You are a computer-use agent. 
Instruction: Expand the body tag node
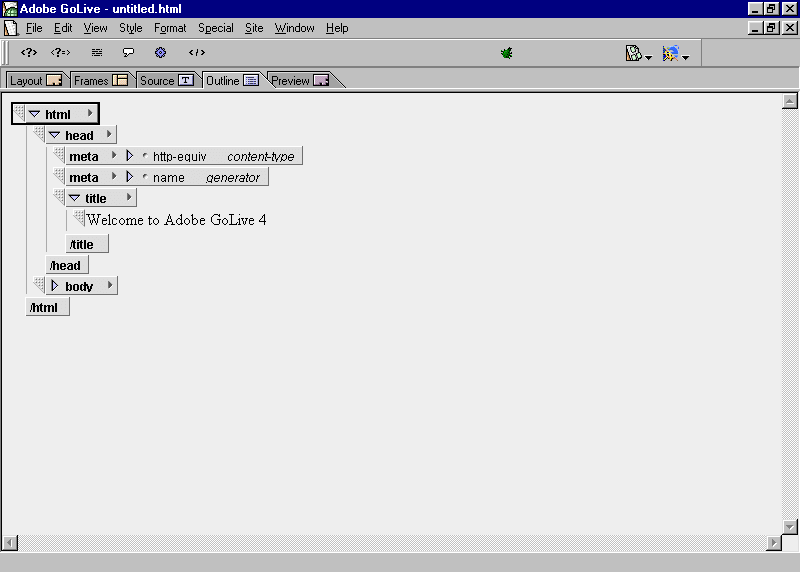(x=55, y=286)
